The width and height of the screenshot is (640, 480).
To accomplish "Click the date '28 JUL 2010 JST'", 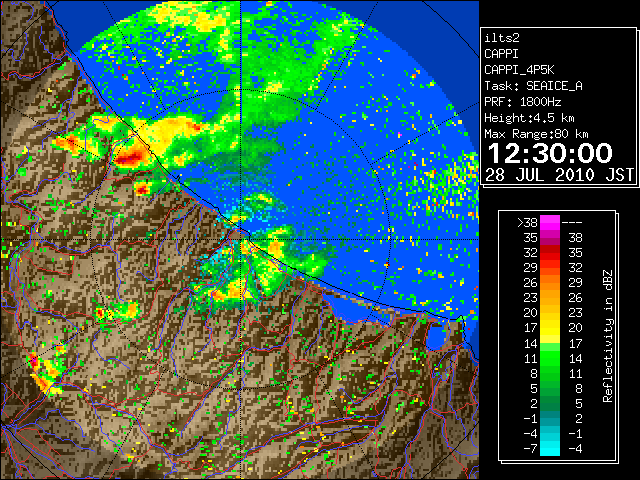I will click(x=559, y=175).
